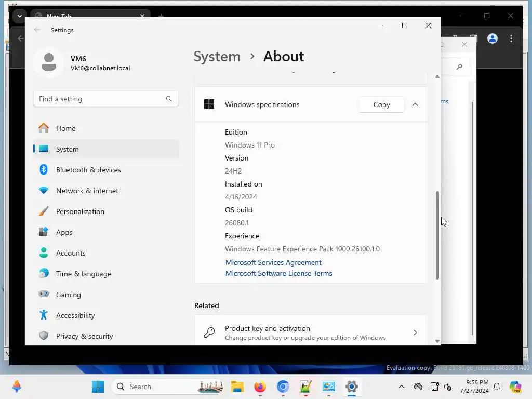This screenshot has height=399, width=532.
Task: Click the magnifier icon in Find a setting
Action: click(x=169, y=99)
